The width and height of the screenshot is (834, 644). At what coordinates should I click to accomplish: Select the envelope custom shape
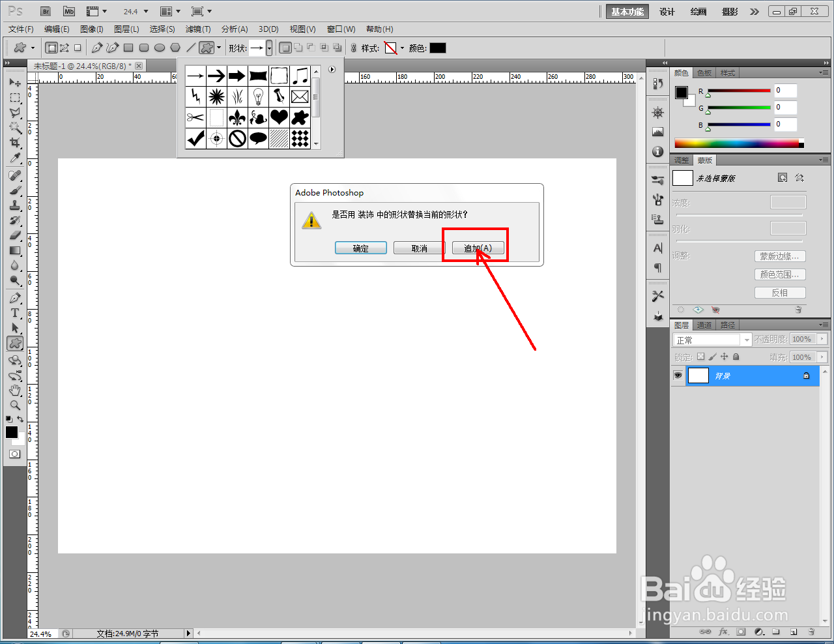(x=300, y=97)
